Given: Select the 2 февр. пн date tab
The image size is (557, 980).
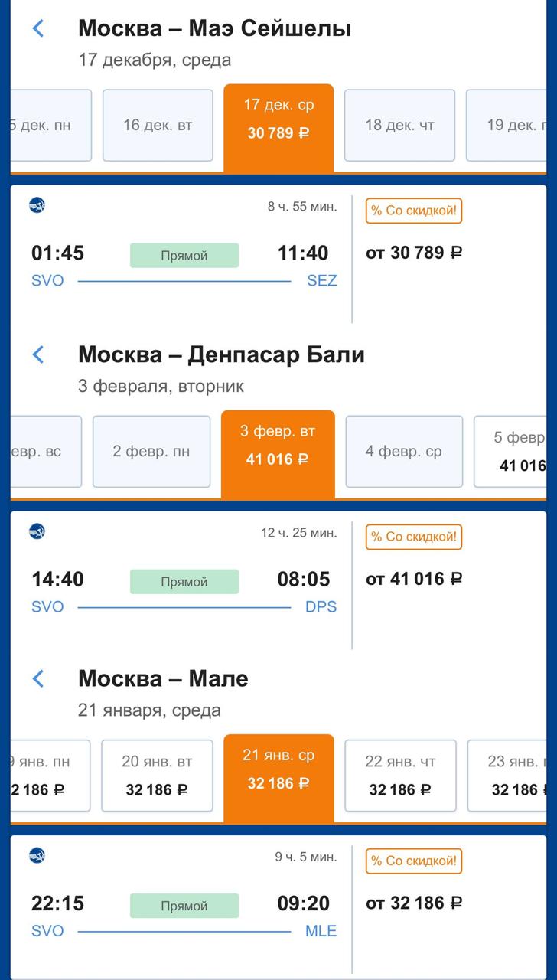Looking at the screenshot, I should pyautogui.click(x=151, y=452).
